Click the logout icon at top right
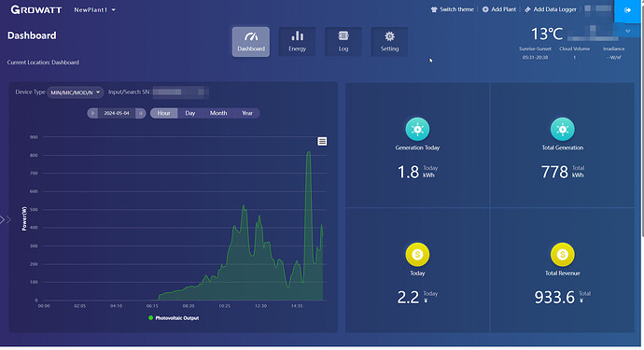 627,10
